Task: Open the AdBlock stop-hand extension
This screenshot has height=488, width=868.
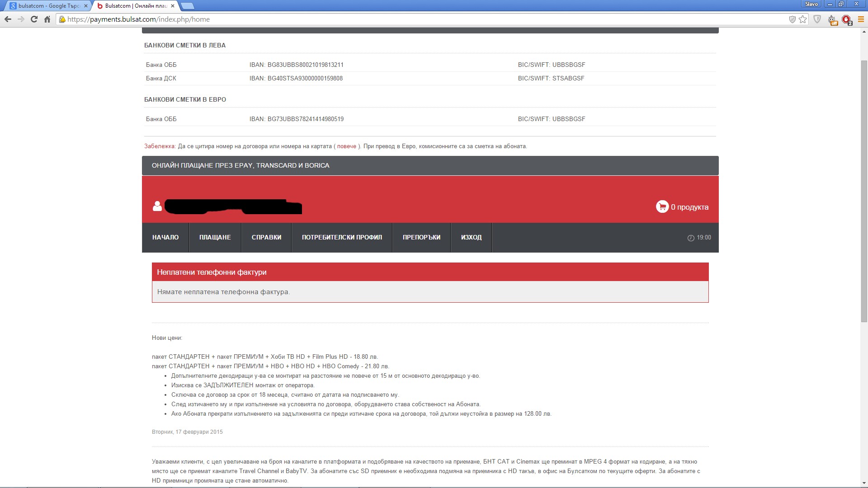Action: click(847, 20)
